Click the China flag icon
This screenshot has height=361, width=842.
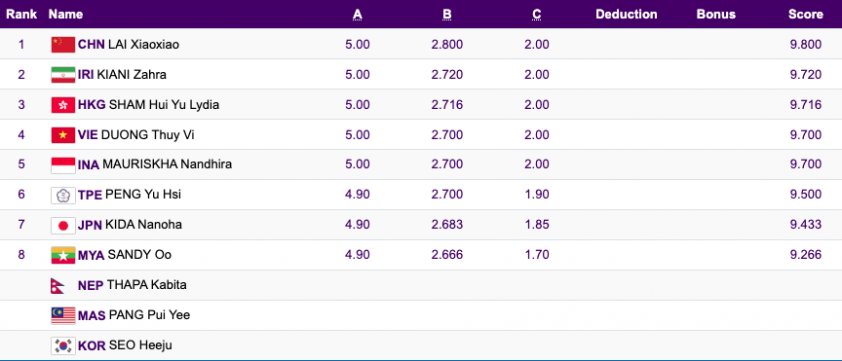(63, 45)
